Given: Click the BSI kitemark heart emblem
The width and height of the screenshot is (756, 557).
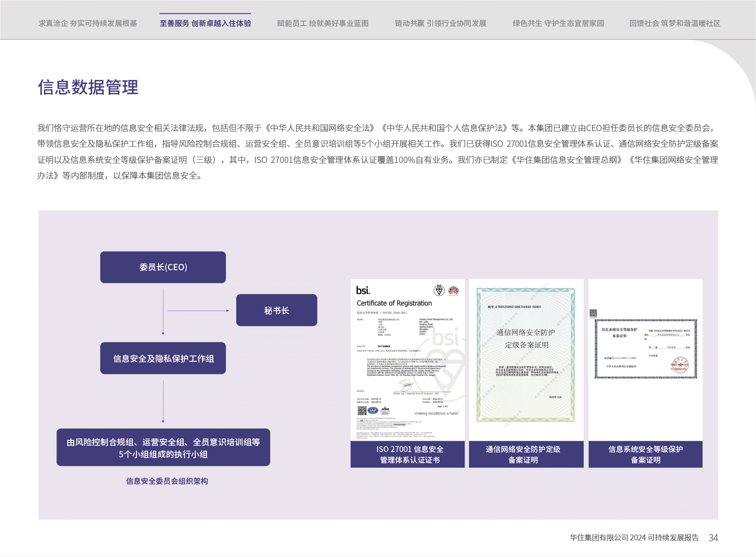Looking at the screenshot, I should point(439,290).
